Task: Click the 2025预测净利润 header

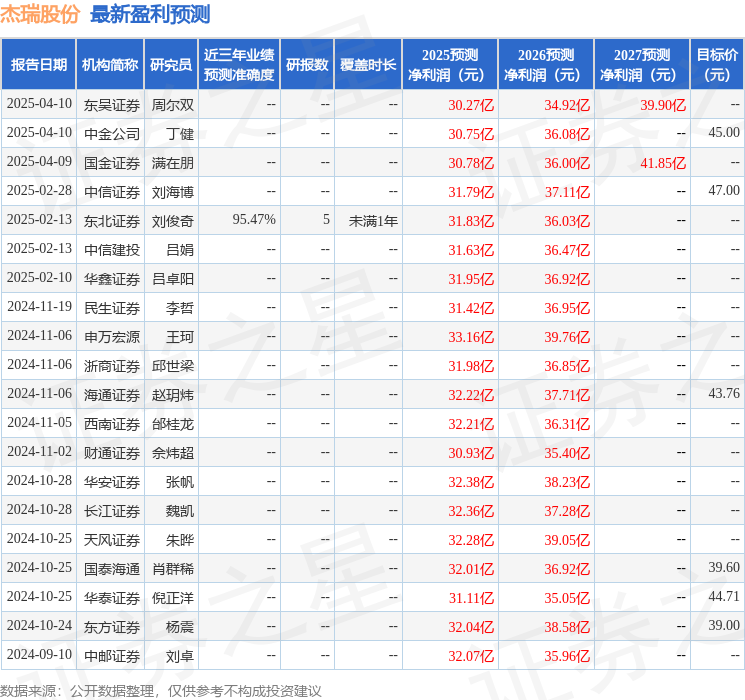Action: pyautogui.click(x=450, y=65)
